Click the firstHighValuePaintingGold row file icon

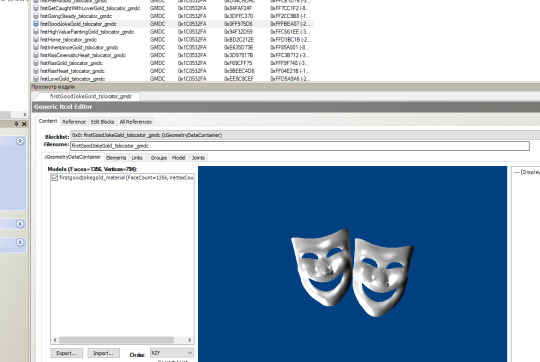coord(36,32)
